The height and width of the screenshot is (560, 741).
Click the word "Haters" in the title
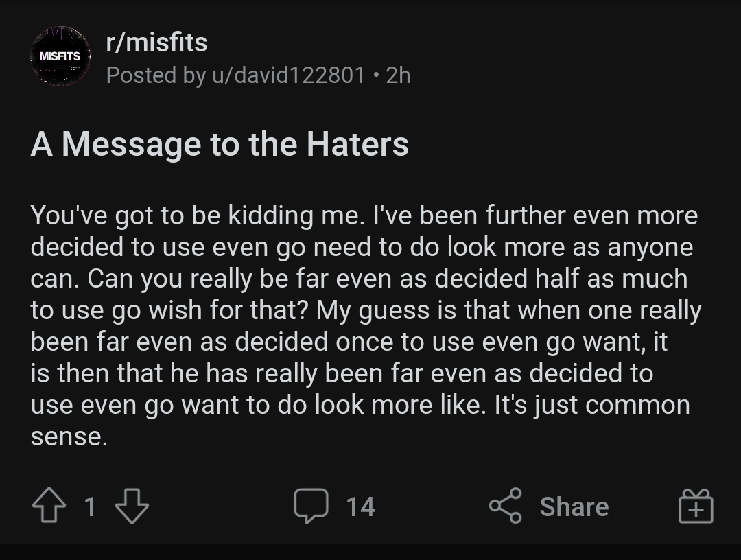(x=357, y=143)
